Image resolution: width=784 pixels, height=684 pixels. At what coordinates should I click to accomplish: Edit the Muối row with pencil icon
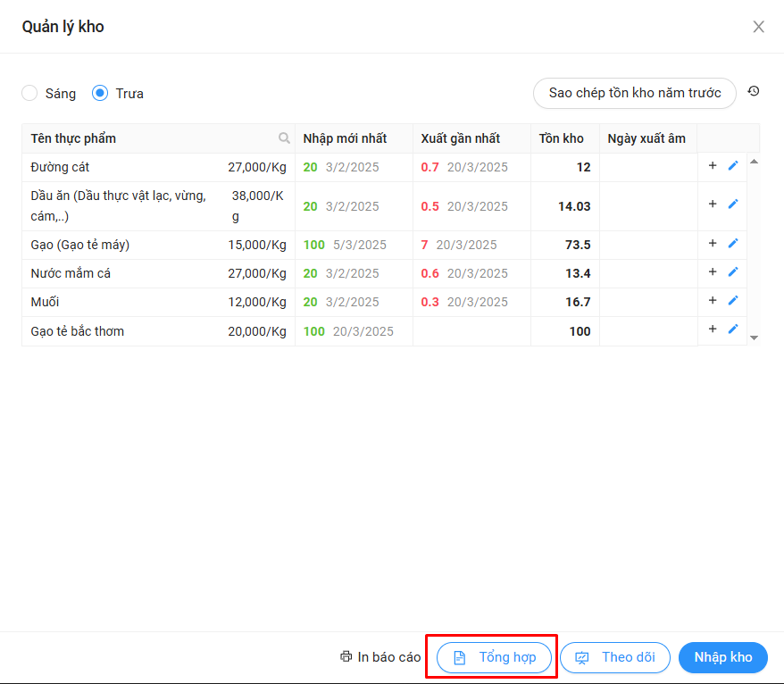[x=733, y=301]
